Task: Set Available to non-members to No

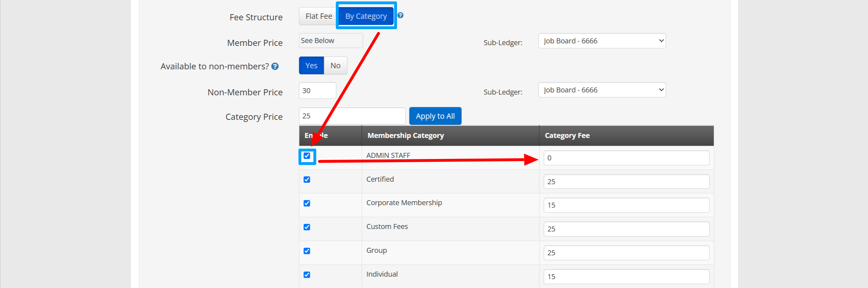Action: 335,66
